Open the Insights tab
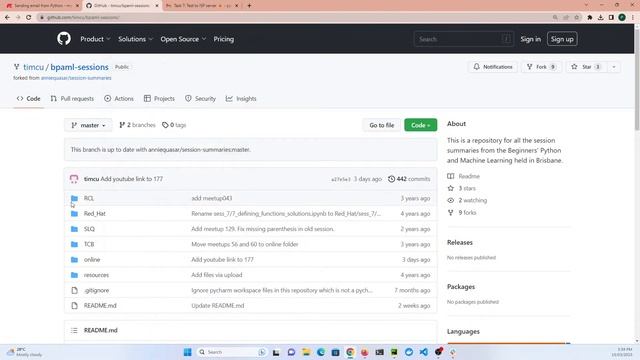The image size is (640, 360). (x=241, y=99)
